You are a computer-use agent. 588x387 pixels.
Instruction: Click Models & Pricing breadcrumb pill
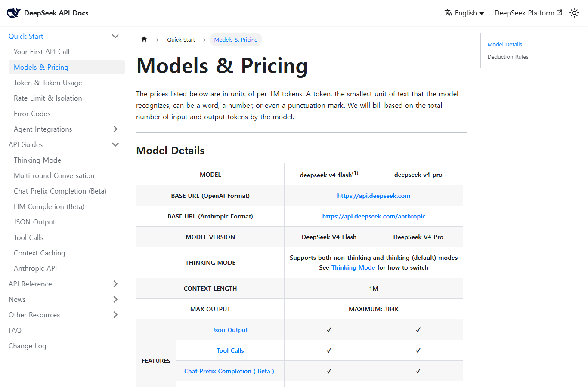[236, 40]
